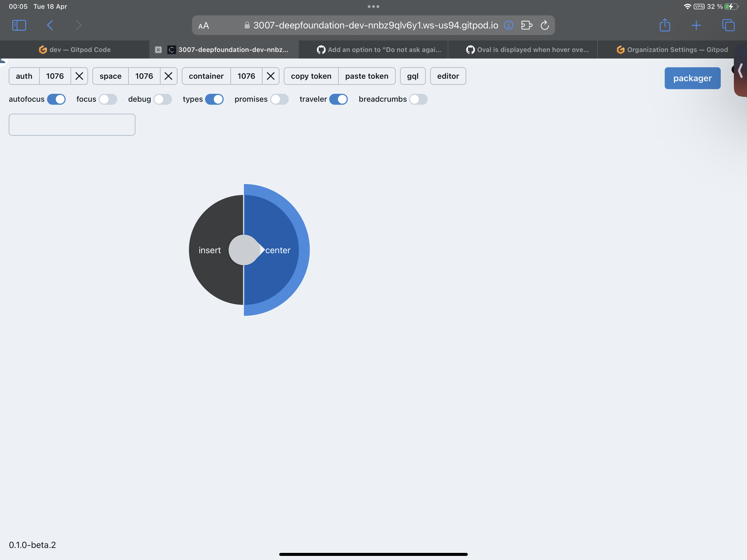Select the insert segment of the pie menu
This screenshot has width=747, height=560.
(x=210, y=250)
